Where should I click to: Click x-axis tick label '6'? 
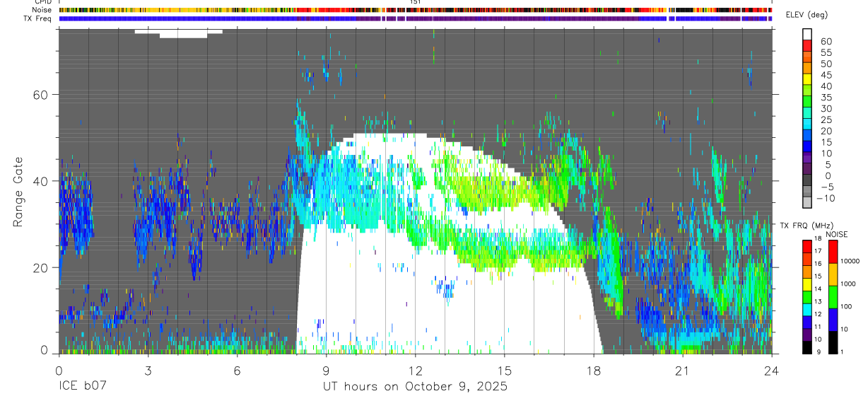point(237,371)
